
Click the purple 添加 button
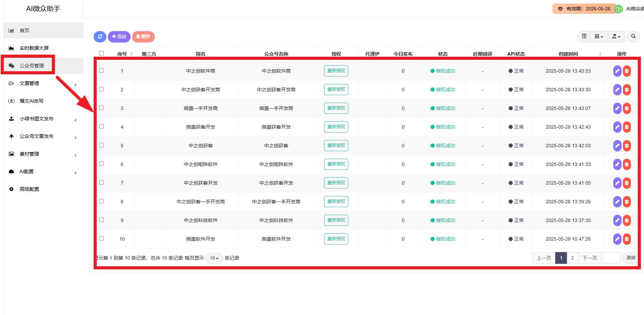tap(119, 37)
